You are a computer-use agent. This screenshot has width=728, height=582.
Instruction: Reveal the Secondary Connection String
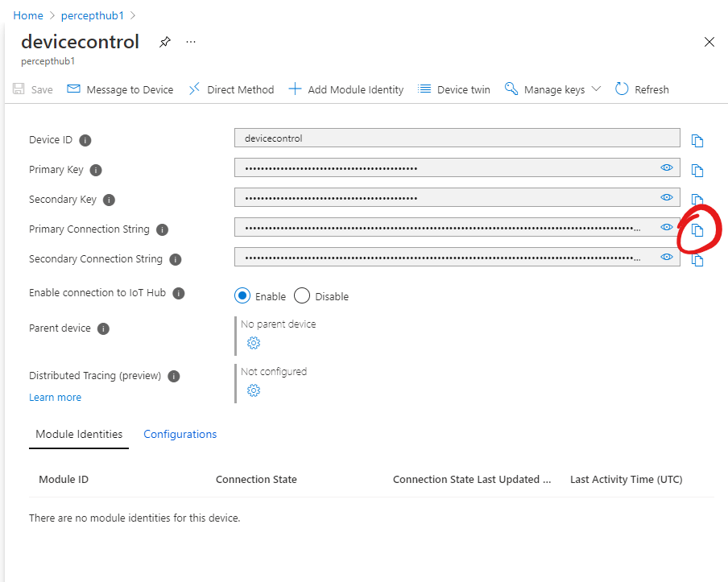(x=667, y=257)
